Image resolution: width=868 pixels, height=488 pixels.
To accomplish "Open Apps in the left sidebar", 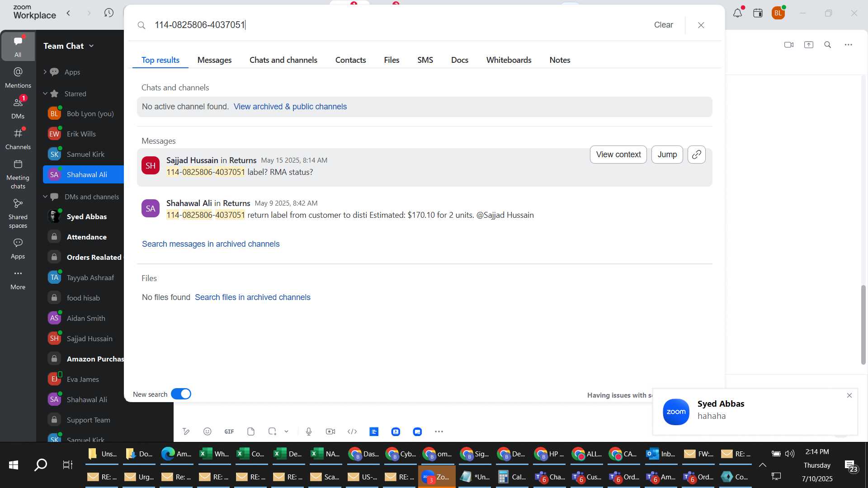I will click(18, 249).
